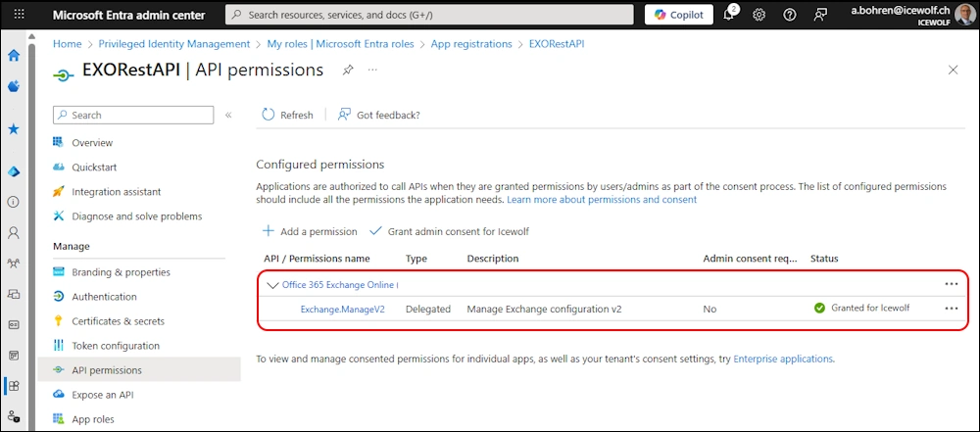
Task: Open the settings gear in header
Action: click(759, 15)
